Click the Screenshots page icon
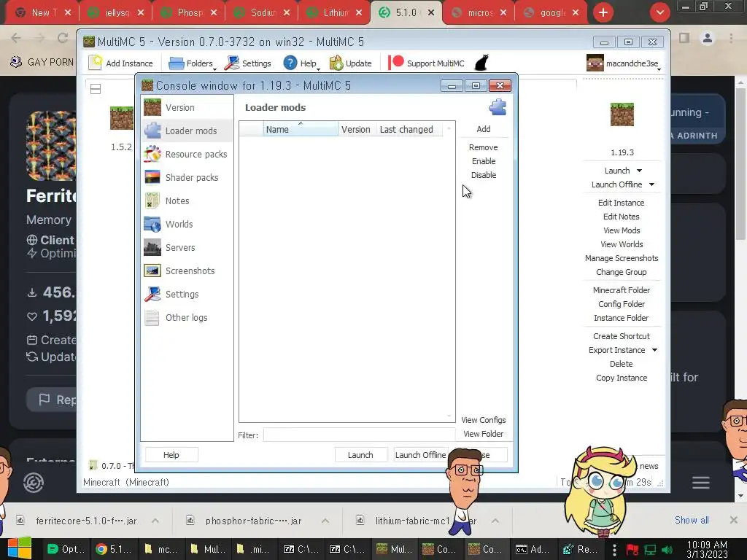Viewport: 747px width, 560px height. [152, 271]
